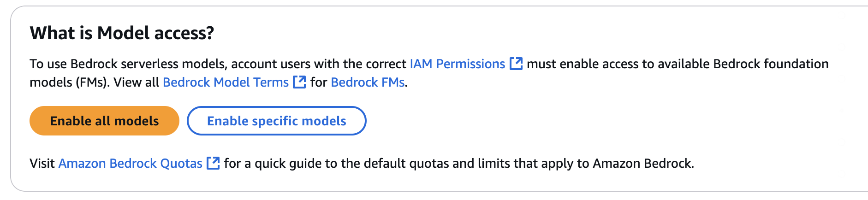This screenshot has width=868, height=200.
Task: Open the IAM Permissions link
Action: (x=458, y=64)
